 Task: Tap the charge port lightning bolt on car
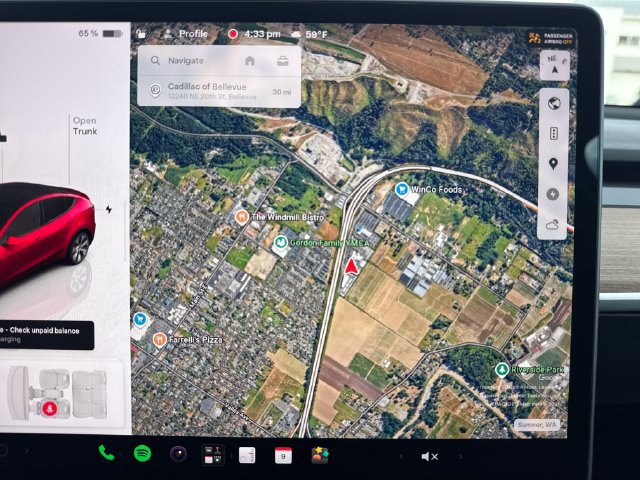(109, 209)
